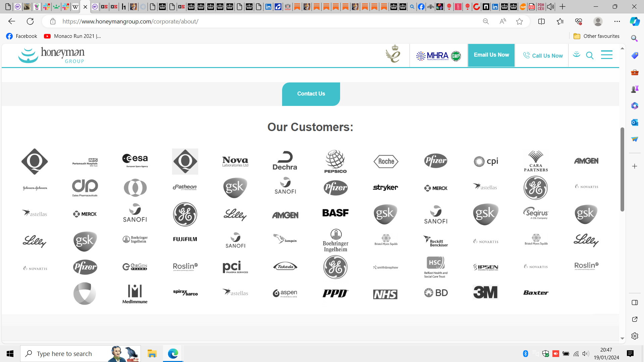Expand Other favourites folder
Viewport: 644px width, 362px height.
tap(596, 36)
